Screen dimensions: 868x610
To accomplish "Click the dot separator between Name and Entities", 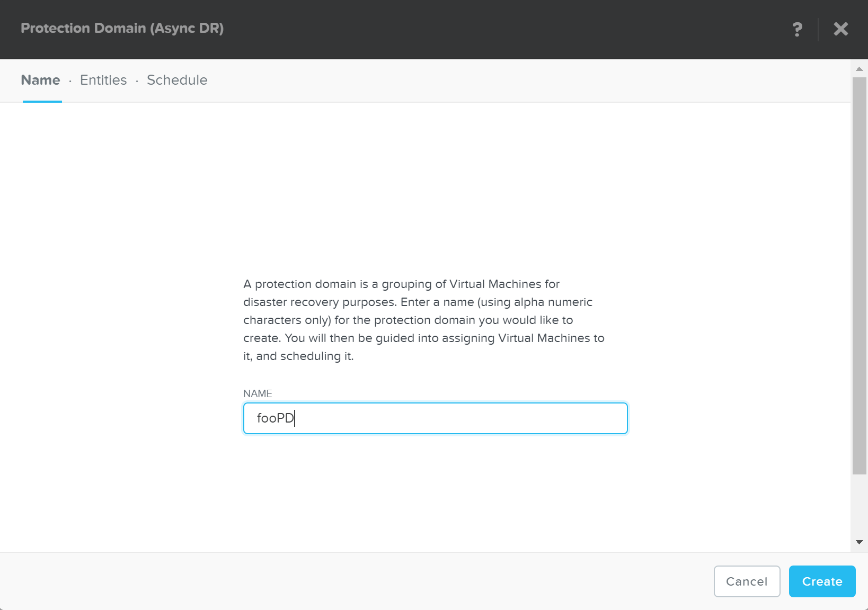I will click(70, 81).
